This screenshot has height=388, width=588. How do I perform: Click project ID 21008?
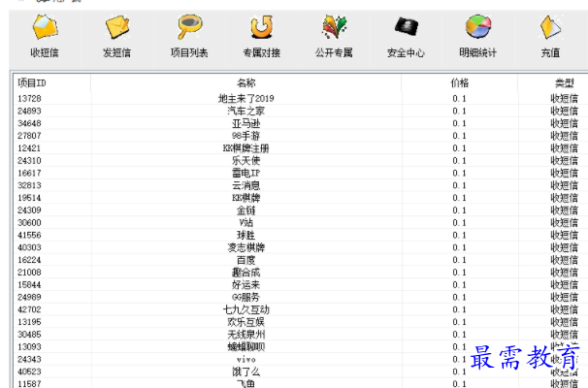[x=29, y=273]
